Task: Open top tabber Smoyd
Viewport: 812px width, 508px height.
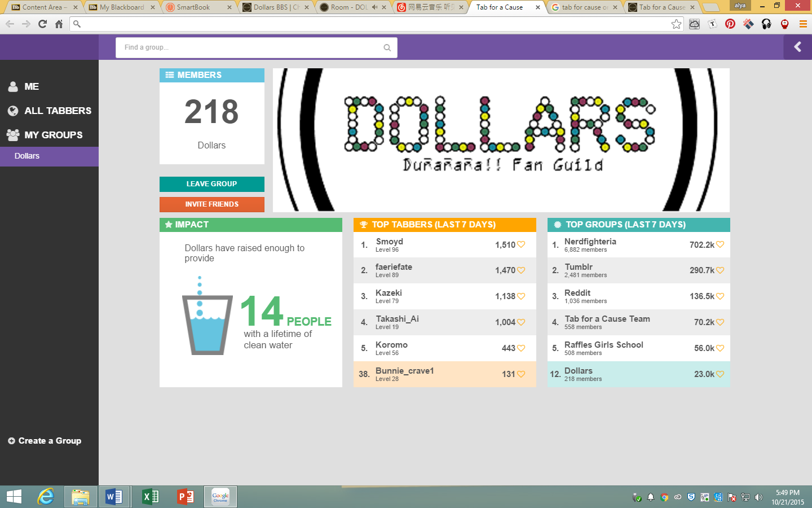Action: (x=445, y=245)
